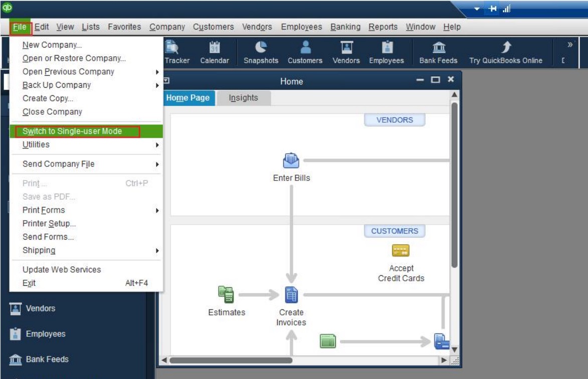Expand the Utilities submenu
This screenshot has height=379, width=588.
(x=36, y=144)
